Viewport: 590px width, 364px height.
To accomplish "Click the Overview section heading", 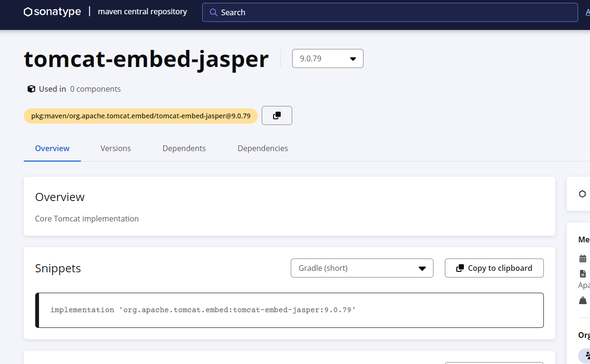I will (60, 197).
